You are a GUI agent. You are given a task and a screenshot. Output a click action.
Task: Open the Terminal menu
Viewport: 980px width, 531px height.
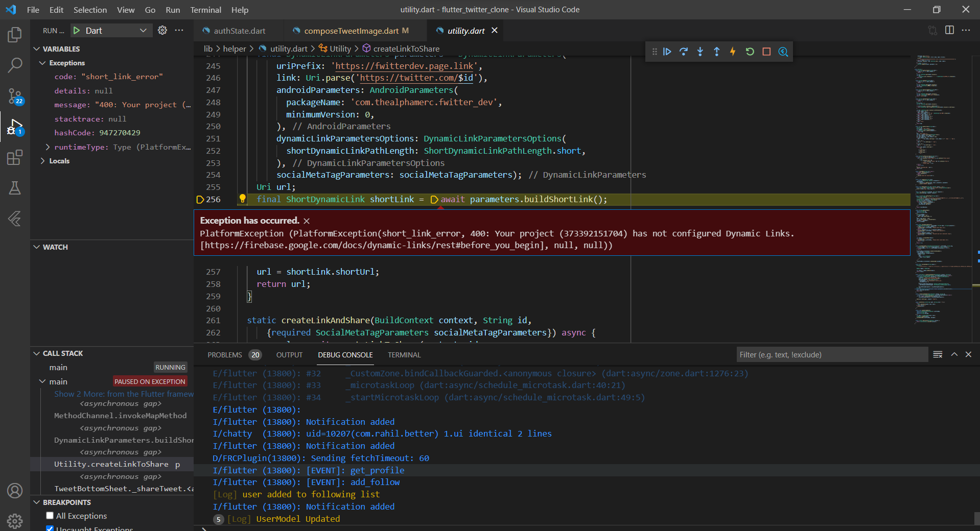tap(205, 10)
